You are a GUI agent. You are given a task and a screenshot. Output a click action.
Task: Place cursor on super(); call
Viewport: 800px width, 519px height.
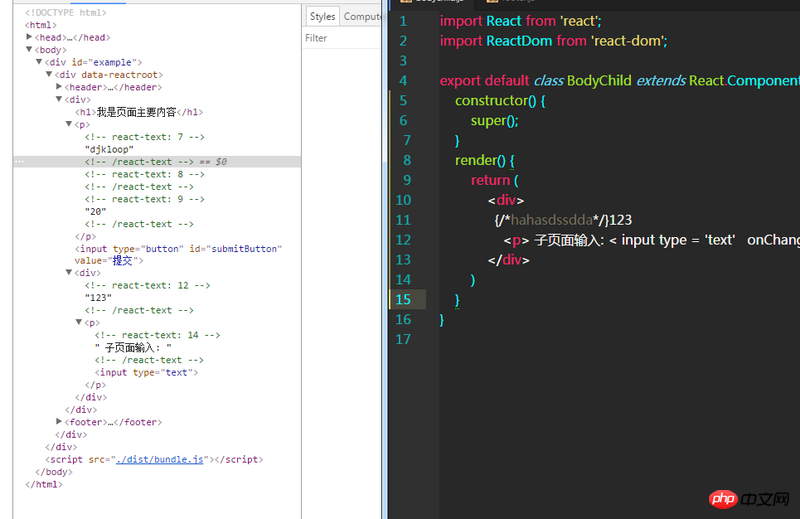(x=494, y=120)
